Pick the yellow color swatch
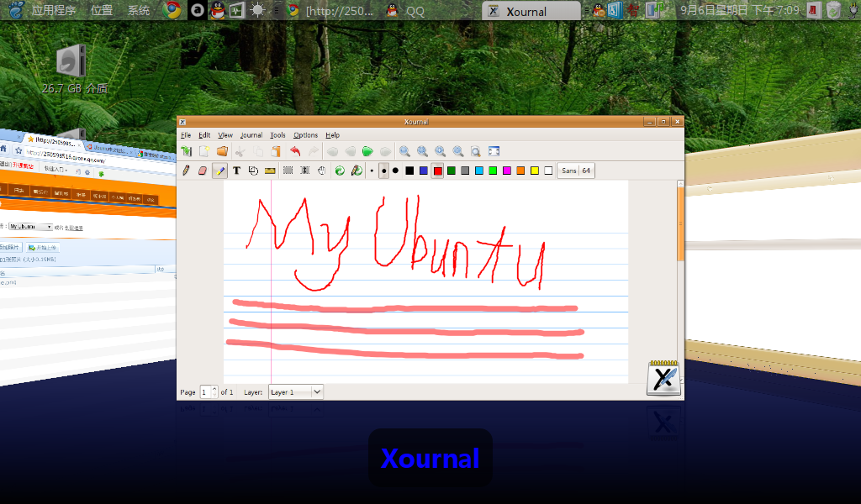 point(534,171)
